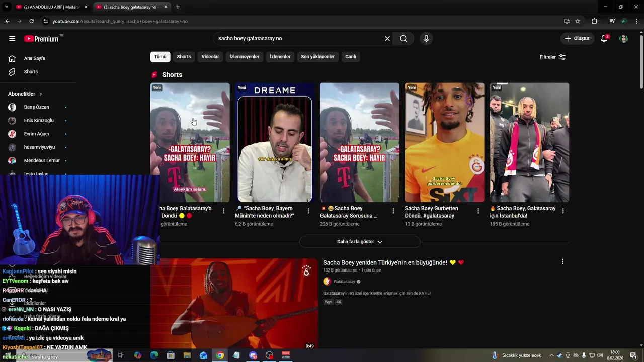
Task: Start voice search with microphone icon
Action: (426, 39)
